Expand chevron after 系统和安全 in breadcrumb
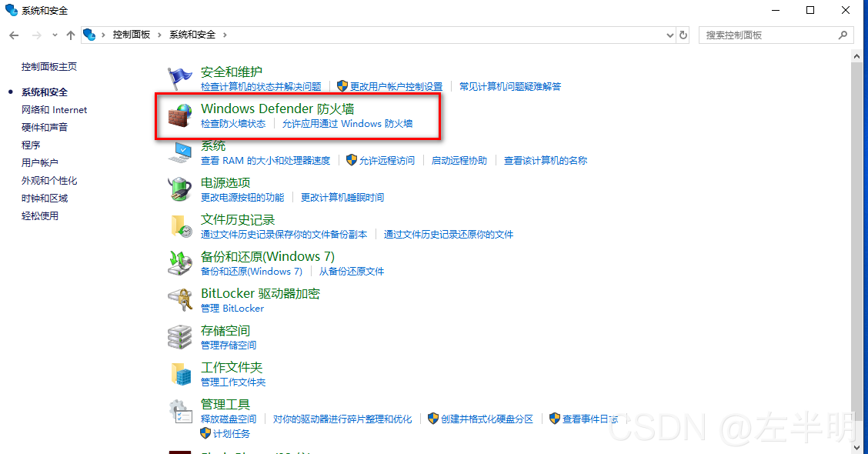Viewport: 868px width, 454px height. click(x=225, y=35)
